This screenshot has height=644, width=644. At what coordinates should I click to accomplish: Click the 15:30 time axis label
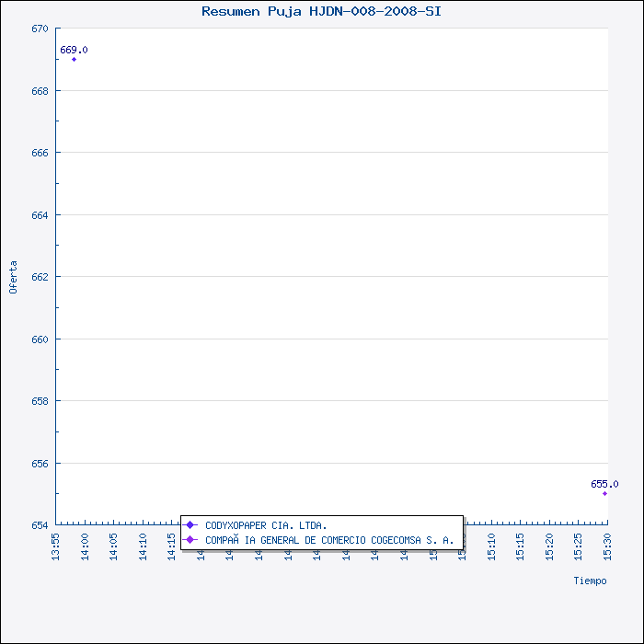pos(608,545)
